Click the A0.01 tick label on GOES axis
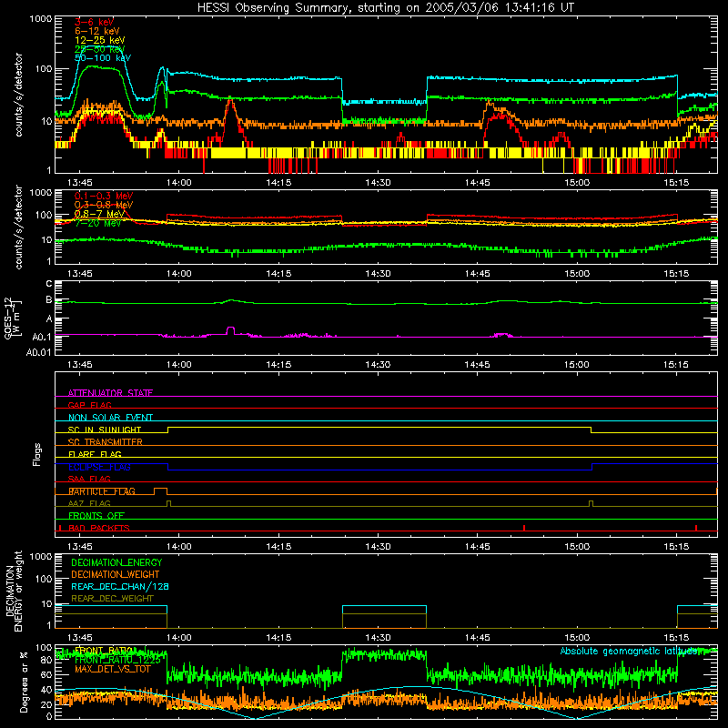 tap(39, 352)
